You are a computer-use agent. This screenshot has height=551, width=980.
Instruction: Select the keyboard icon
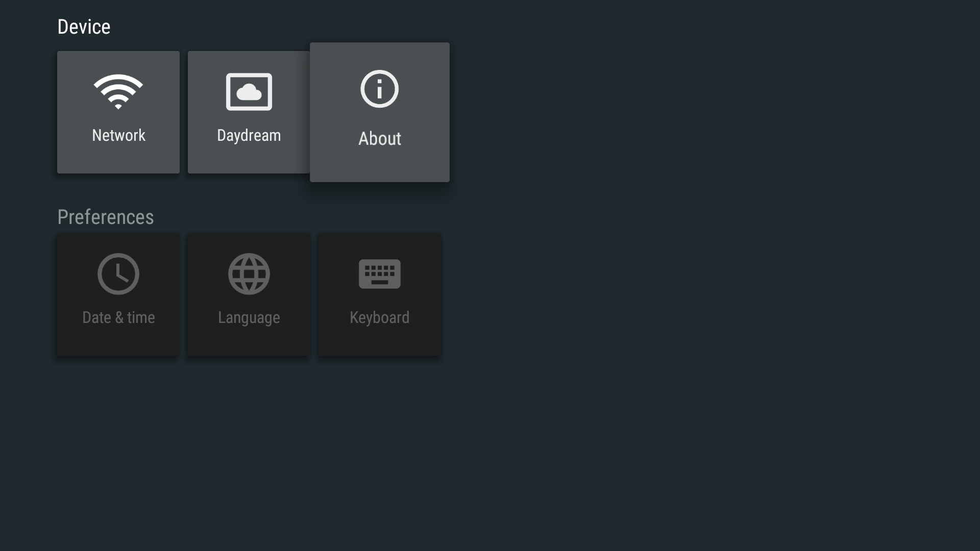tap(380, 274)
